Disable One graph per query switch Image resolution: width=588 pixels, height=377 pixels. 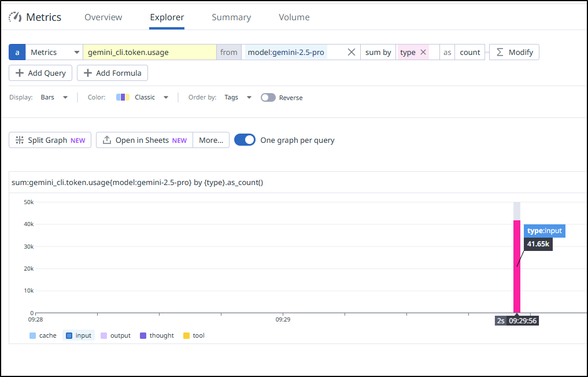tap(245, 140)
